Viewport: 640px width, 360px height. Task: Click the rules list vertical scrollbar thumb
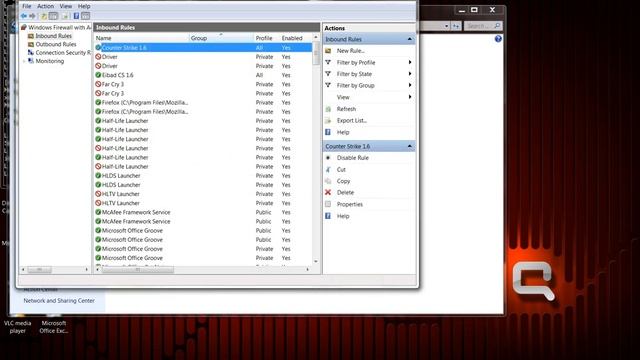click(x=316, y=53)
